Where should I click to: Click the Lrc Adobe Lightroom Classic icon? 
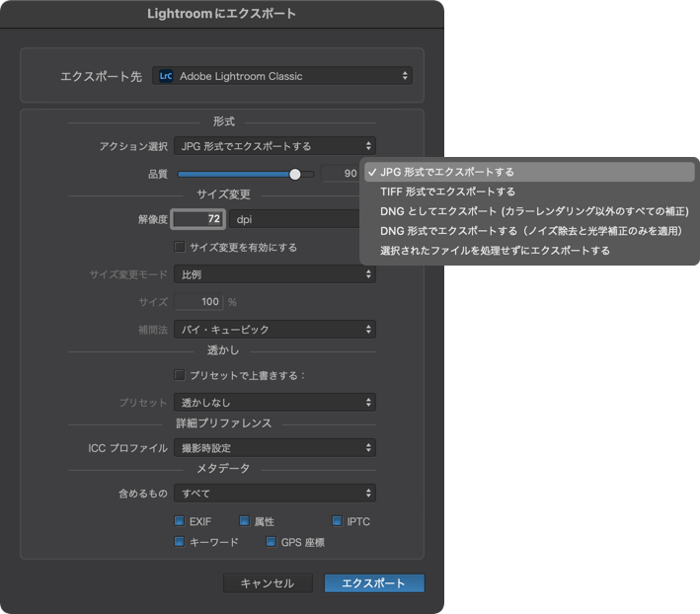click(x=166, y=76)
